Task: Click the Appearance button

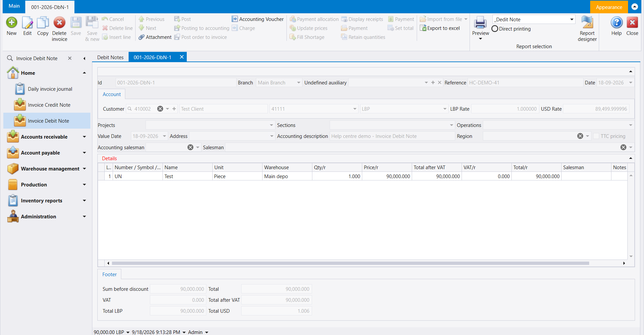Action: (x=609, y=7)
